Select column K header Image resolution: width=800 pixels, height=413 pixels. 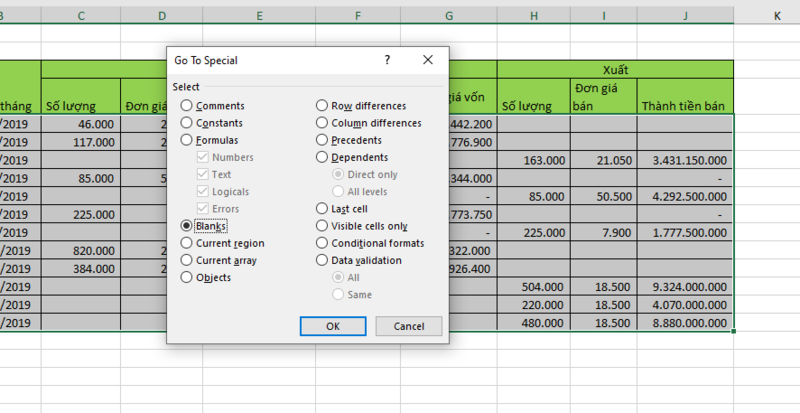[x=776, y=16]
